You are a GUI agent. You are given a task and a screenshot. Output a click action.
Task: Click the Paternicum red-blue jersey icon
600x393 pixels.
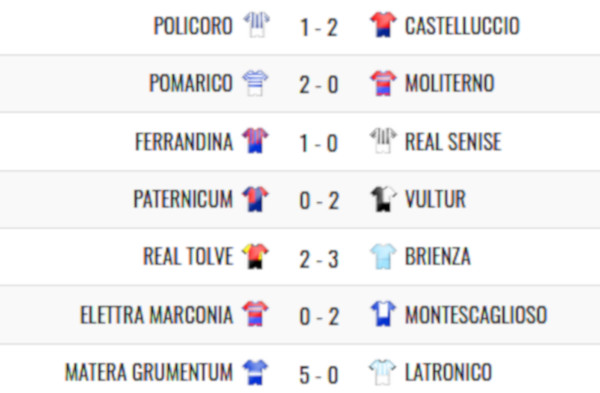point(255,199)
